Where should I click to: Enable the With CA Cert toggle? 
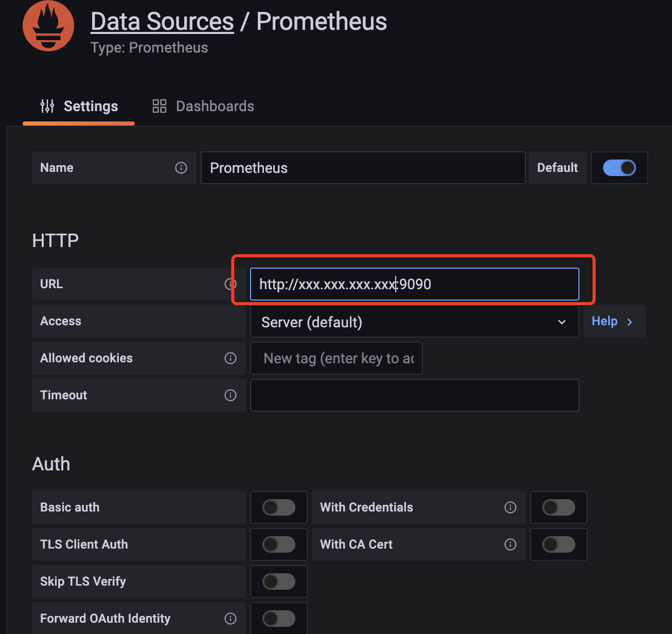coord(559,544)
